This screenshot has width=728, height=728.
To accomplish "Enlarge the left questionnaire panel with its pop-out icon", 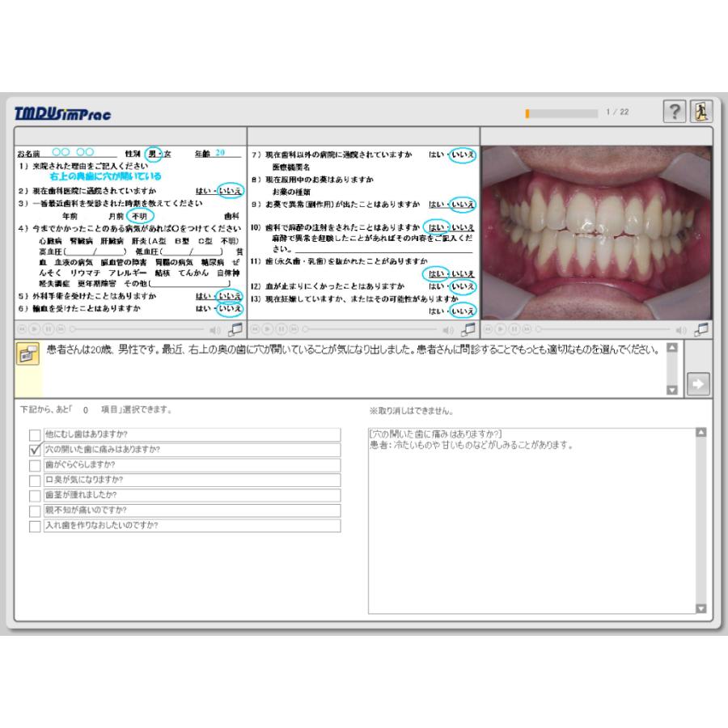I will pyautogui.click(x=235, y=330).
